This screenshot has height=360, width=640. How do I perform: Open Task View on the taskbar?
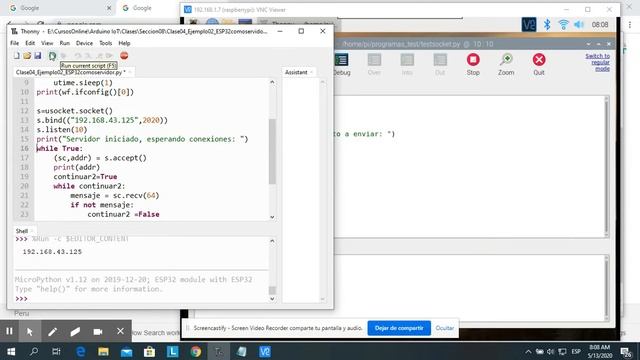pyautogui.click(x=56, y=351)
